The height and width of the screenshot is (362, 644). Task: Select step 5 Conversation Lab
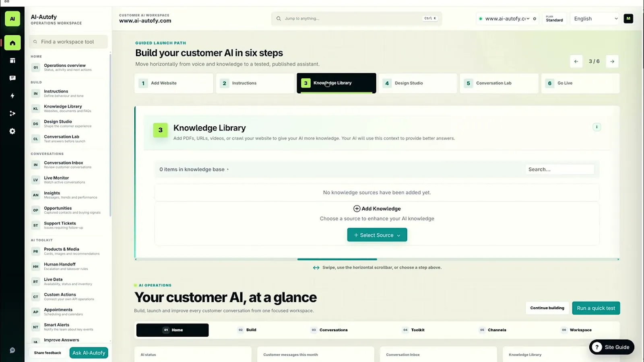point(499,83)
